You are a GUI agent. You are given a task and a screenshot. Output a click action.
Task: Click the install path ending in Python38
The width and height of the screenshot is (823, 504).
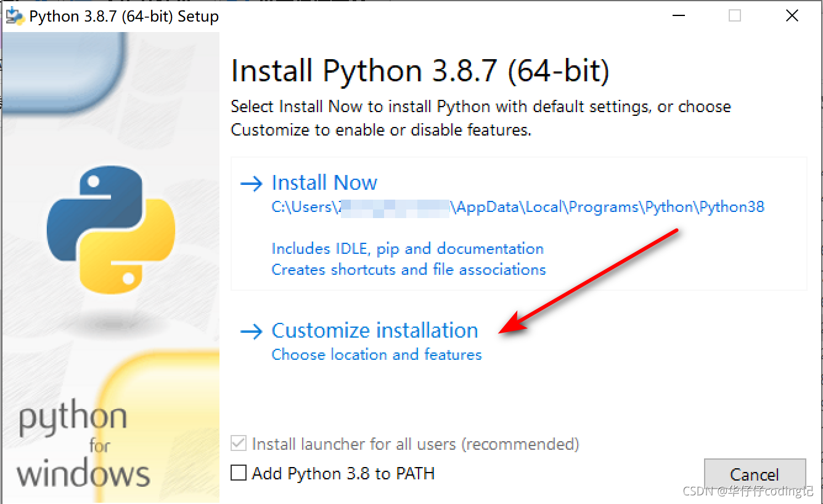(x=518, y=207)
